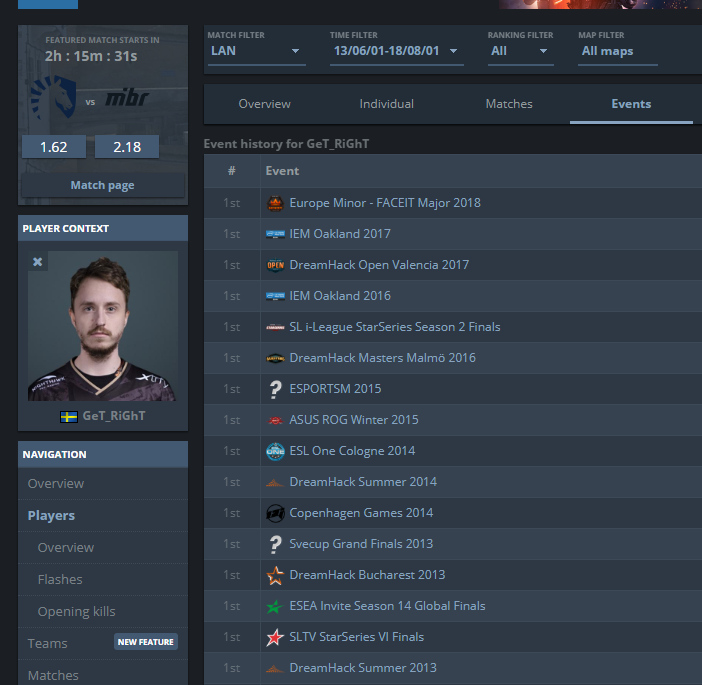Click the IEM Oakland 2016 event logo
This screenshot has height=685, width=702.
pyautogui.click(x=275, y=296)
